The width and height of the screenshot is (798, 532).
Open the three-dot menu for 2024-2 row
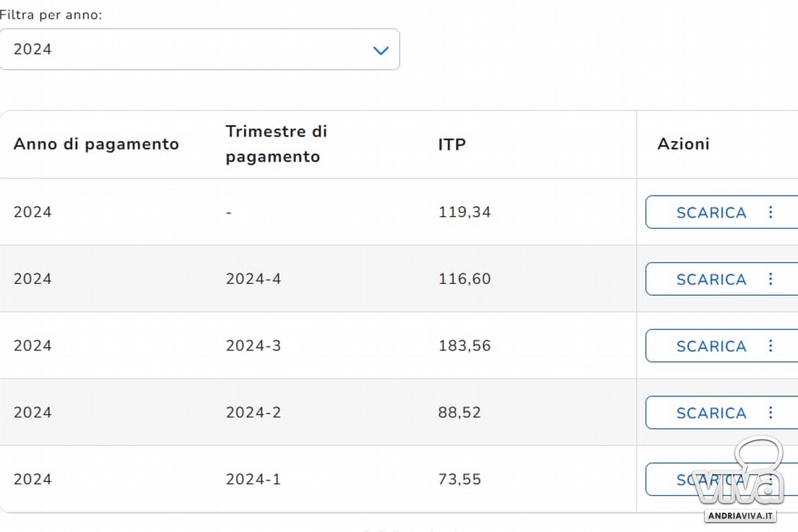[771, 412]
